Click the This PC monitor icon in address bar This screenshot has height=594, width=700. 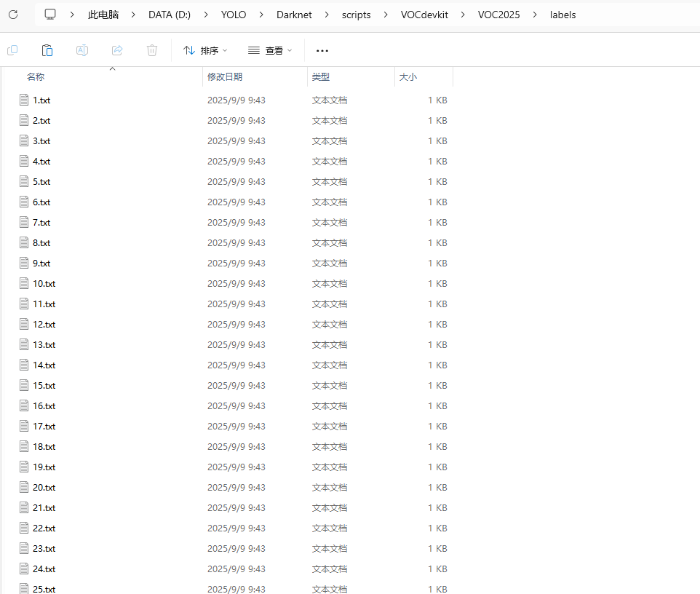50,15
